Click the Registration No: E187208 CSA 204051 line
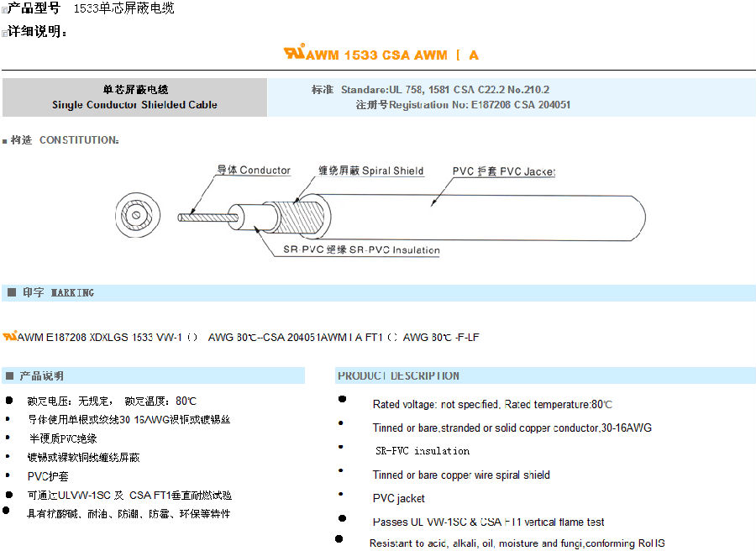Image resolution: width=756 pixels, height=551 pixels. click(463, 105)
